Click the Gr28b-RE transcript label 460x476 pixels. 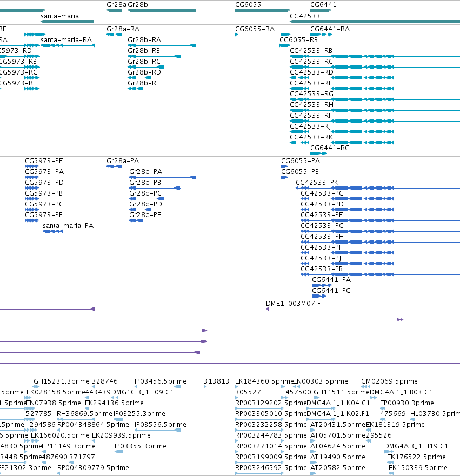click(144, 83)
